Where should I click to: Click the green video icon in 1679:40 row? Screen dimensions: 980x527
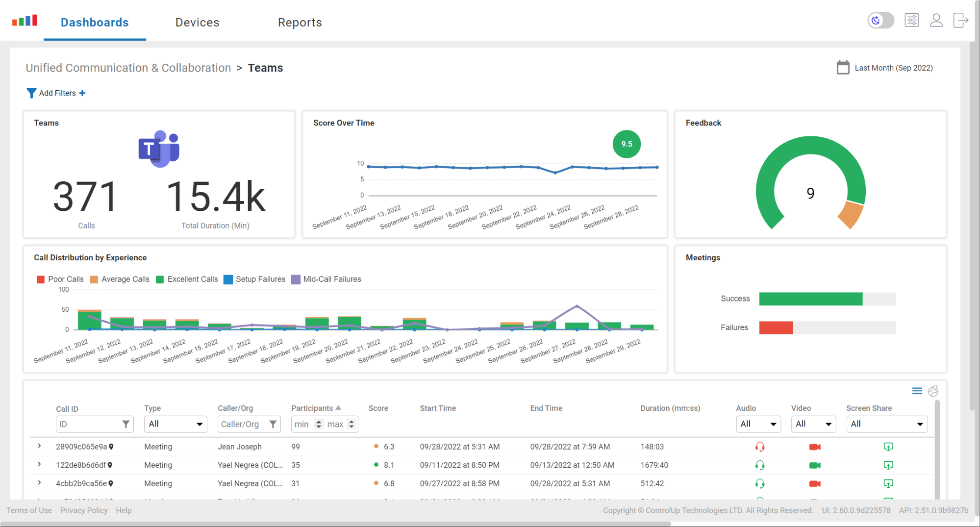point(815,465)
